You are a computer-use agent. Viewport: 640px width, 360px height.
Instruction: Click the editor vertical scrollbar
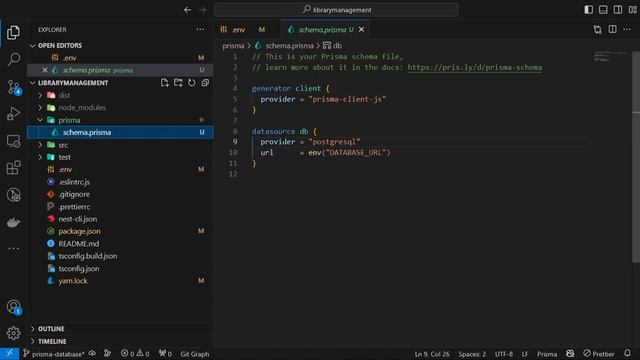[x=636, y=157]
